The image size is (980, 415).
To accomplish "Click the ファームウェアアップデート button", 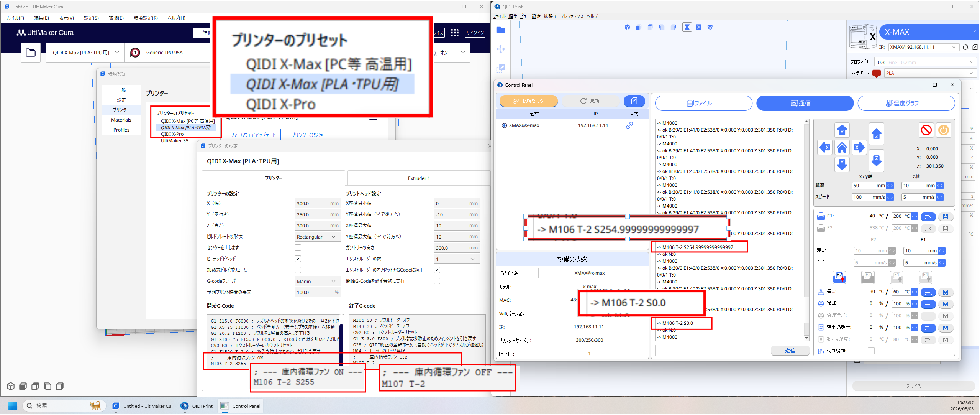I will pyautogui.click(x=253, y=135).
